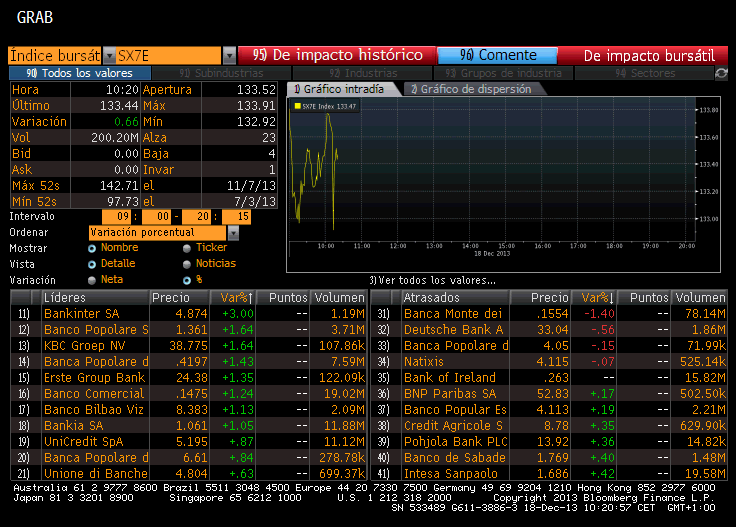Open Banco Bilbao Viz row
This screenshot has width=736, height=527.
point(188,409)
